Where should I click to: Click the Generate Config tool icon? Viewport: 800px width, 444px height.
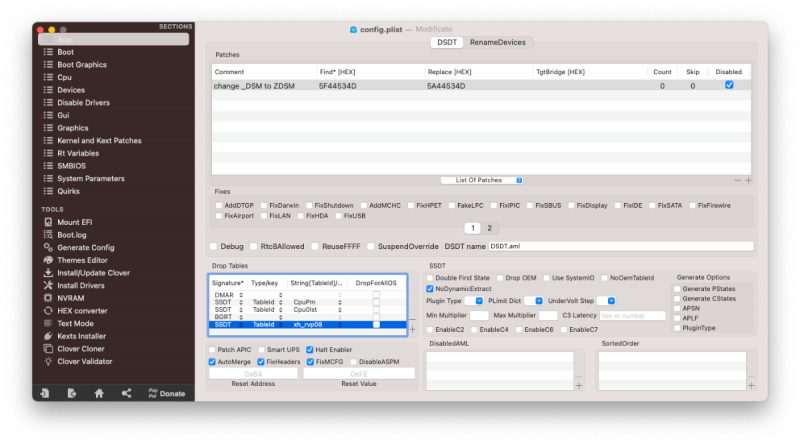coord(48,248)
